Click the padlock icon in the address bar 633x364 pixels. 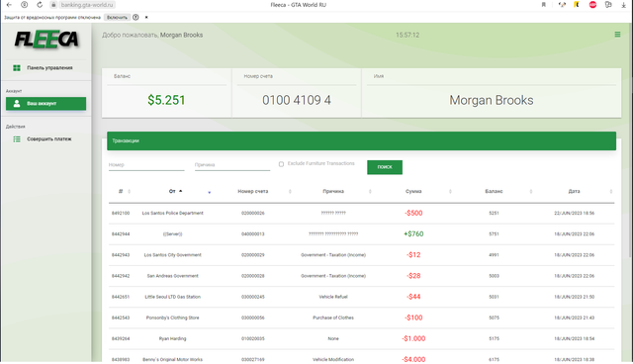click(53, 5)
